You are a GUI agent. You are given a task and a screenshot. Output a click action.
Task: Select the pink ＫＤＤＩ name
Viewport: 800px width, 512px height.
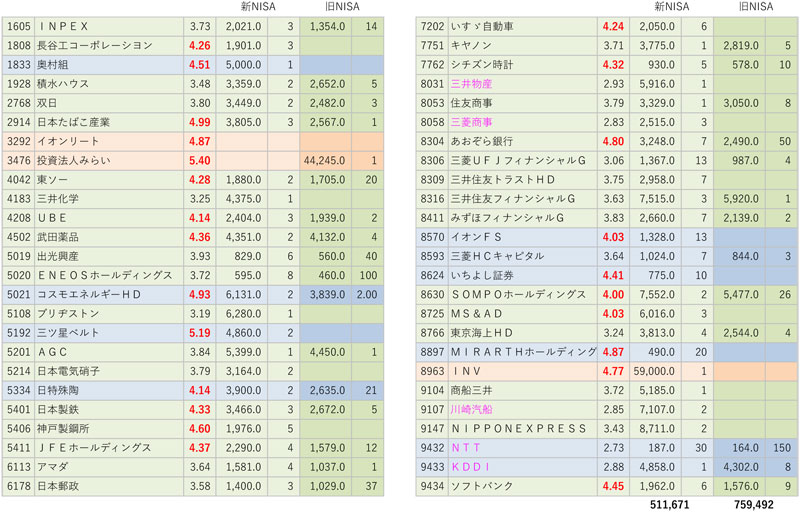pyautogui.click(x=470, y=467)
